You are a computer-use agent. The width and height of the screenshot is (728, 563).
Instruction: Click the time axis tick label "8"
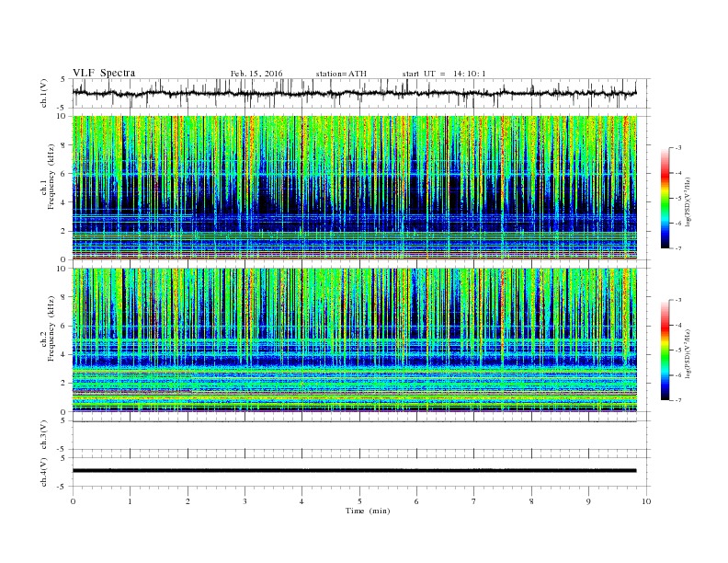(531, 501)
